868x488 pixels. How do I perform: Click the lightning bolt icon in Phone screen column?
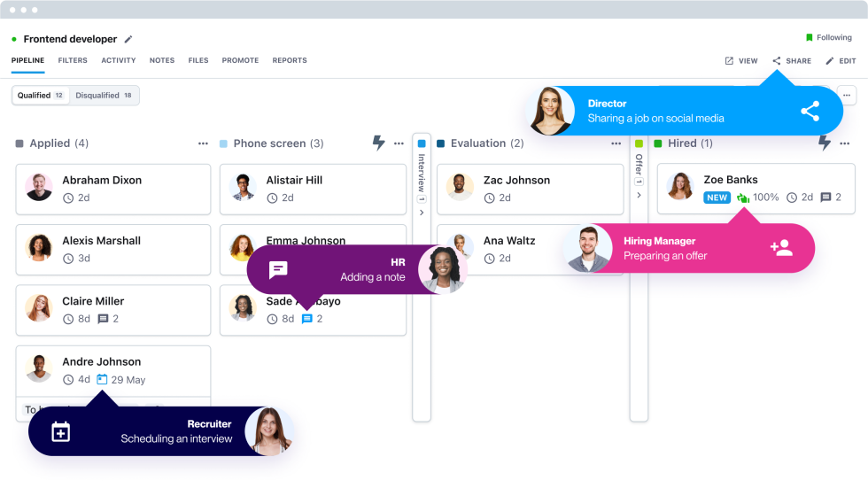click(378, 143)
